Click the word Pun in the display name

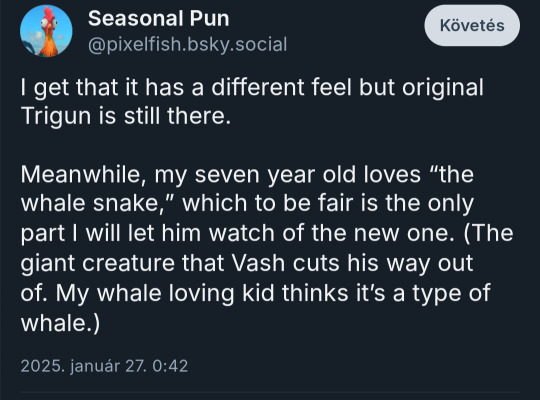point(209,18)
